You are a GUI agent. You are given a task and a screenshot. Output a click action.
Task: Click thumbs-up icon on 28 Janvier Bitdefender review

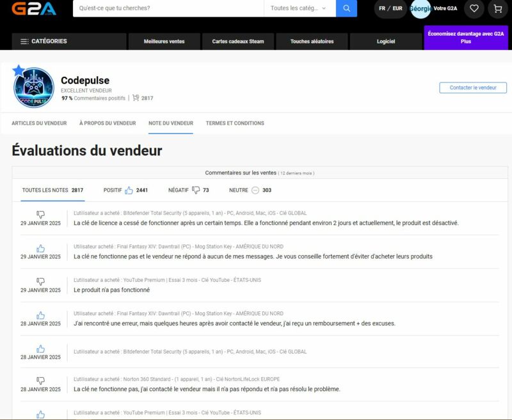click(40, 348)
